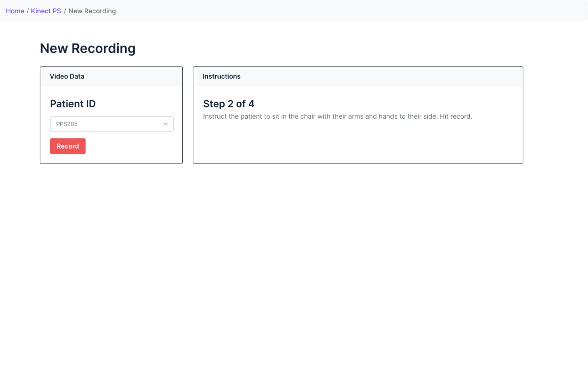588x382 pixels.
Task: Click the patient sitting instruction text
Action: click(338, 116)
